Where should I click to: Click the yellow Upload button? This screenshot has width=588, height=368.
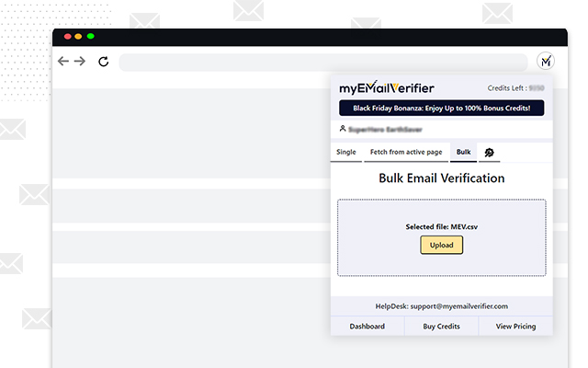click(x=441, y=245)
